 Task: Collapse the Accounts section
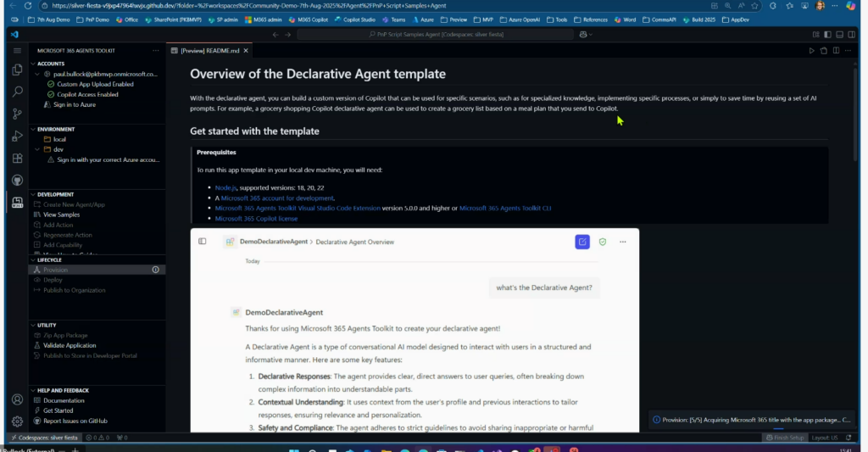click(x=33, y=64)
